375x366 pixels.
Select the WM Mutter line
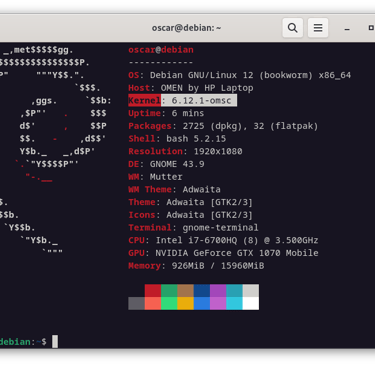[155, 177]
